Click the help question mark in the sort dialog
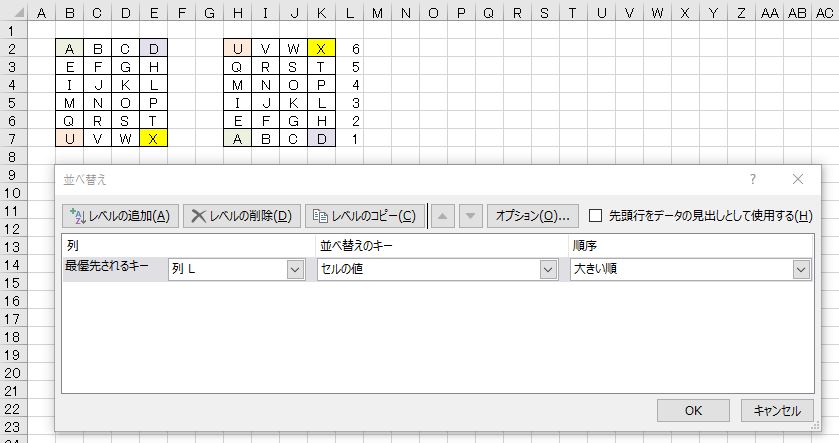 [x=753, y=179]
